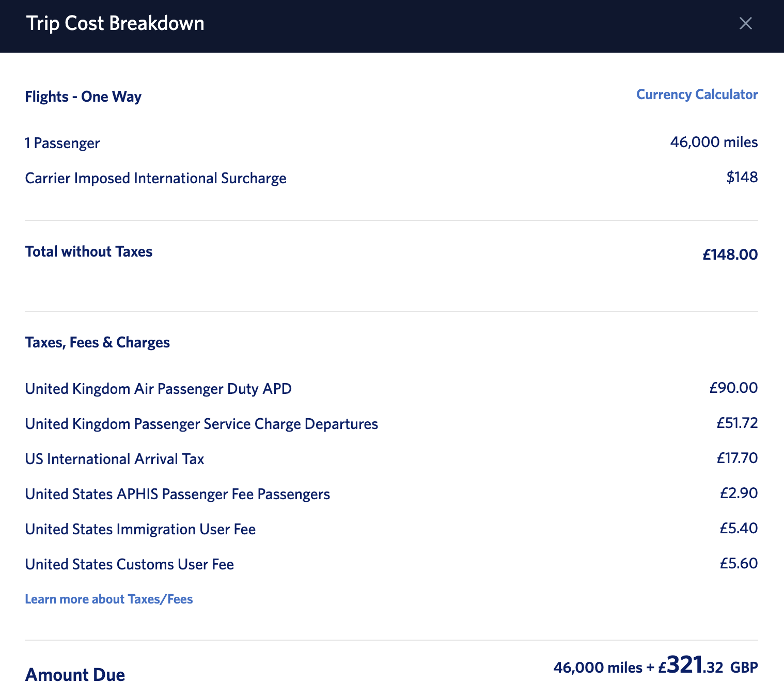Click United Kingdom Passenger Service Charge Departures

[201, 424]
